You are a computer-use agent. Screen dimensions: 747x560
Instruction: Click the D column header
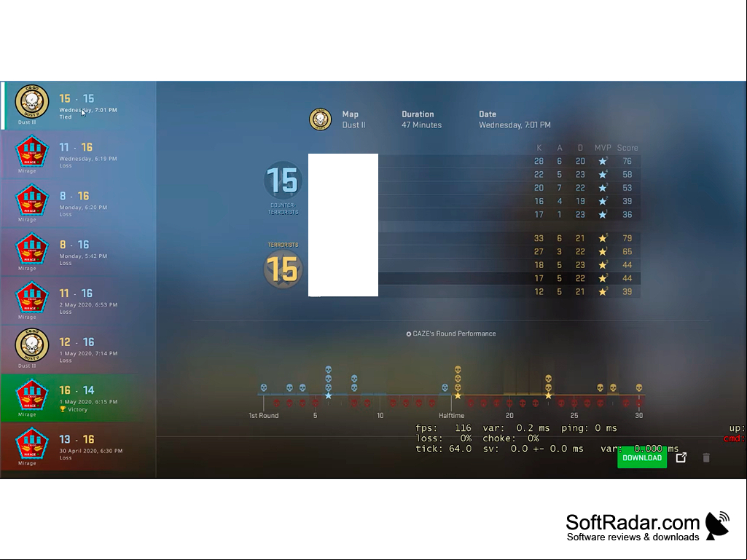(580, 148)
